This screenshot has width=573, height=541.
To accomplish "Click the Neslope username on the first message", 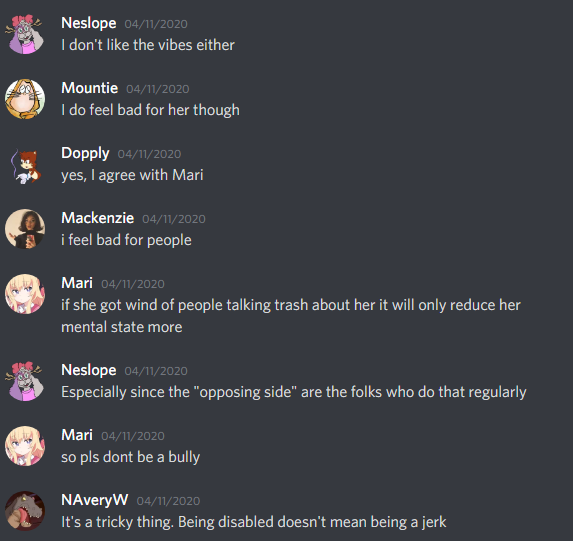I will click(x=89, y=23).
